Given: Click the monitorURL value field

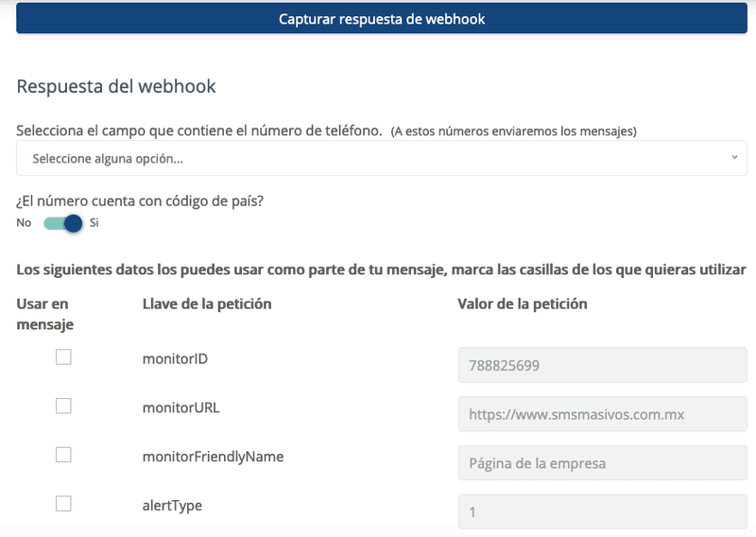Looking at the screenshot, I should pos(603,414).
